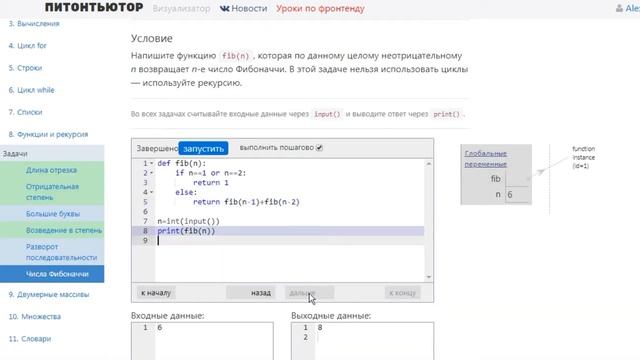Click code line 5 return fib(n-1)+fib(n-2)
The width and height of the screenshot is (640, 360).
click(x=246, y=202)
